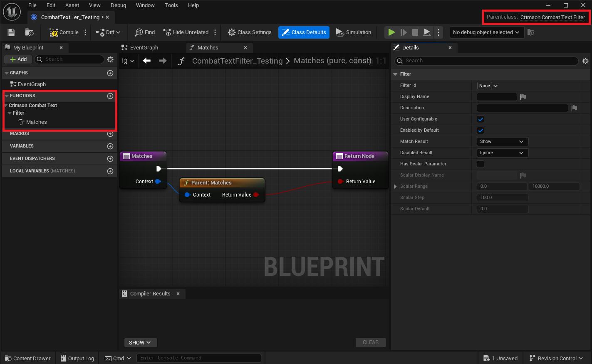The height and width of the screenshot is (364, 592).
Task: Uncheck the User Configurable checkbox
Action: (x=481, y=119)
